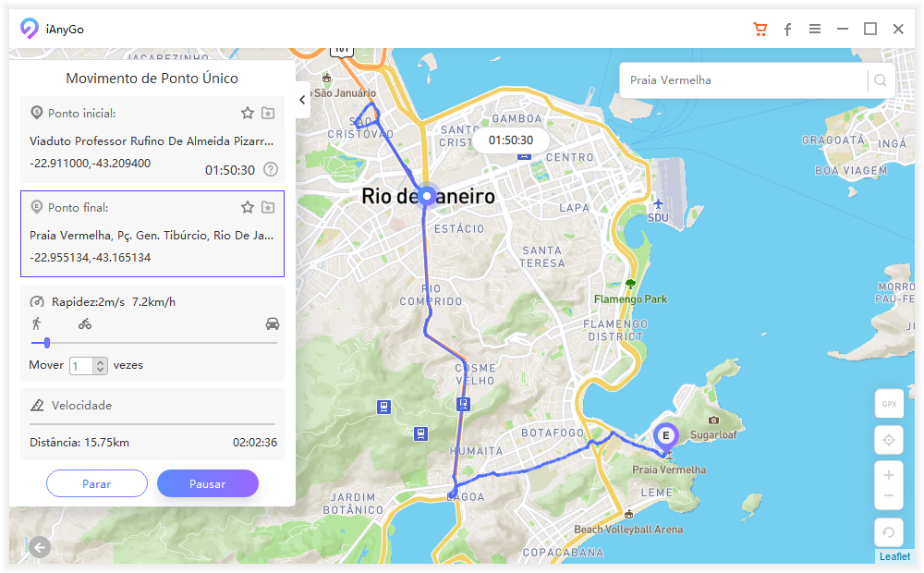Click the Ponto final pin icon
This screenshot has height=573, width=924.
click(x=37, y=206)
